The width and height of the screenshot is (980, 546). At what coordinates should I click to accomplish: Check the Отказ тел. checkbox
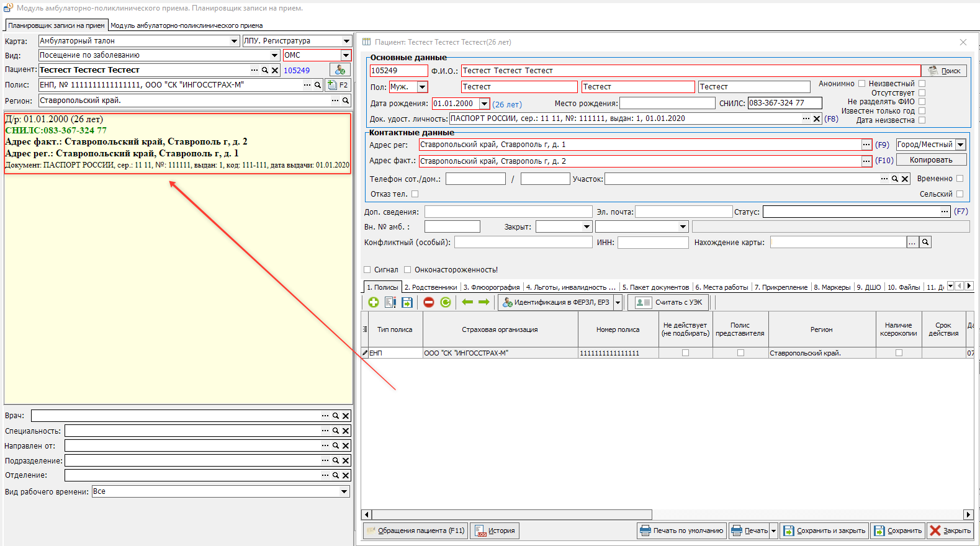tap(415, 194)
